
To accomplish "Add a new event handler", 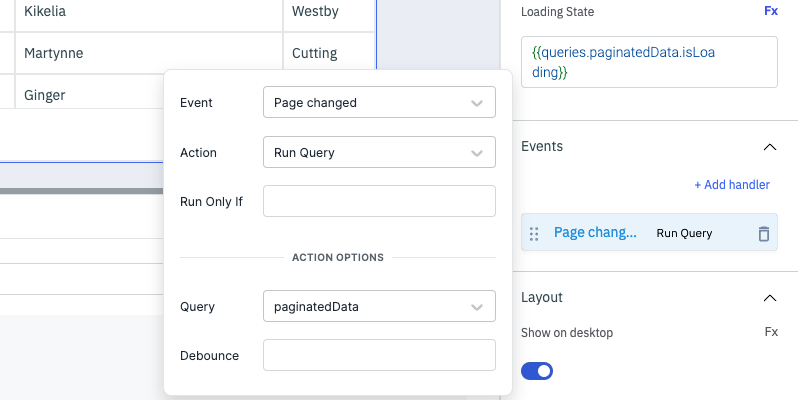I will (x=731, y=185).
